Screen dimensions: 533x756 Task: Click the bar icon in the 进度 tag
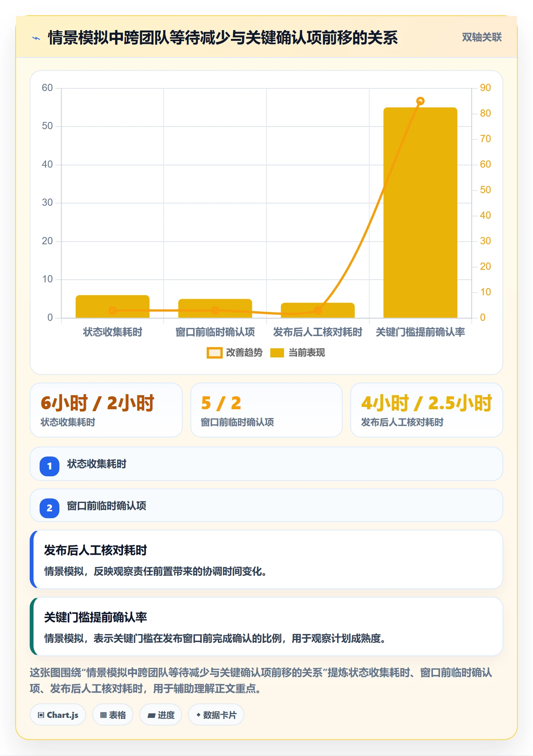151,716
